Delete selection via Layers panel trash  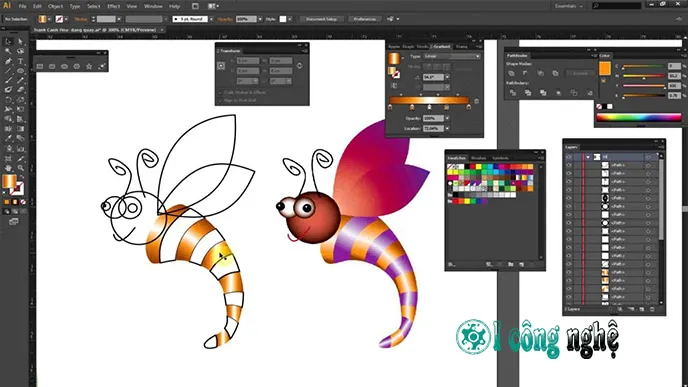coord(652,309)
